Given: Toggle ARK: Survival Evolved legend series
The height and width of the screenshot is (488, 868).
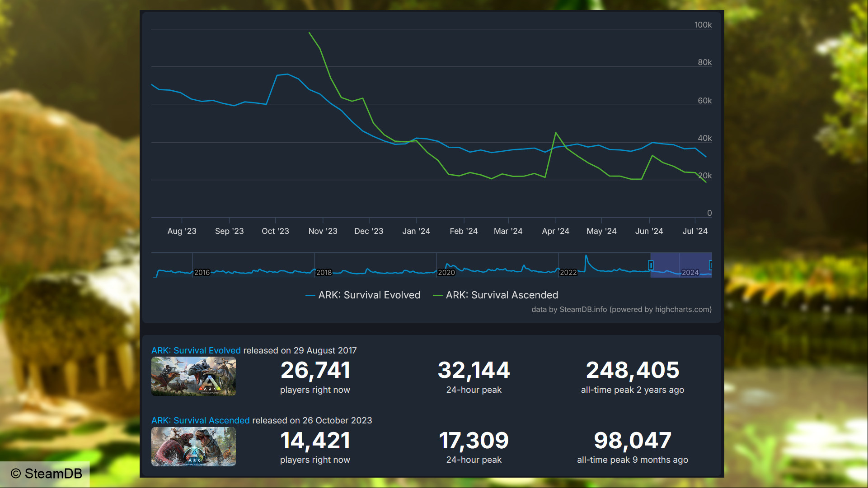Looking at the screenshot, I should pyautogui.click(x=363, y=295).
